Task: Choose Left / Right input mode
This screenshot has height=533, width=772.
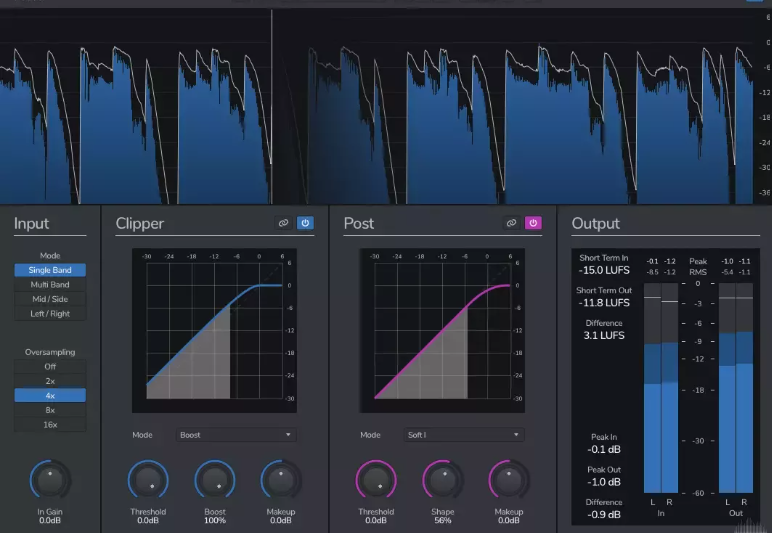Action: [x=50, y=314]
